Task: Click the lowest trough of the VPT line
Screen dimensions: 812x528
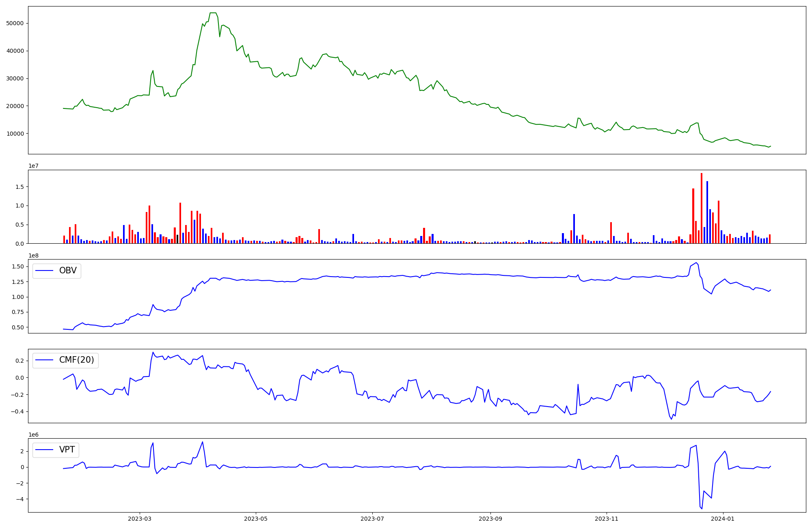Action: [x=702, y=508]
